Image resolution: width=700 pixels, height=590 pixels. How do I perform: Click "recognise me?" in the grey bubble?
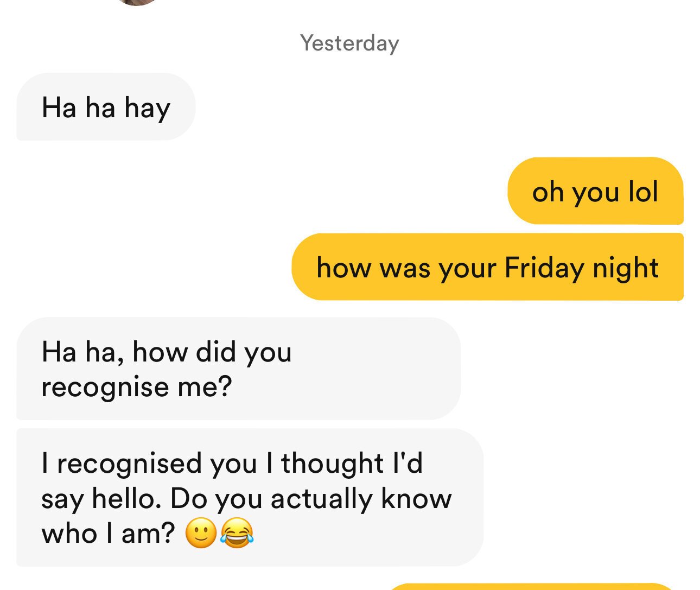(x=137, y=386)
